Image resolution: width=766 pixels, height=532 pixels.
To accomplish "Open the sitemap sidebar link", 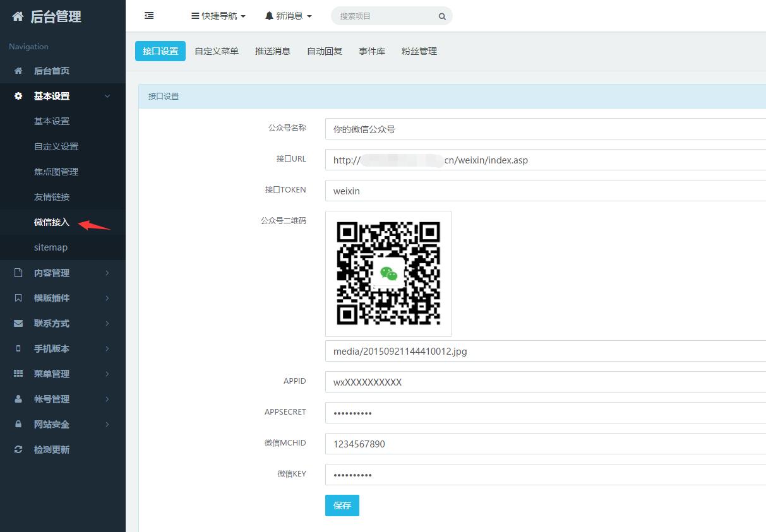I will (x=51, y=247).
